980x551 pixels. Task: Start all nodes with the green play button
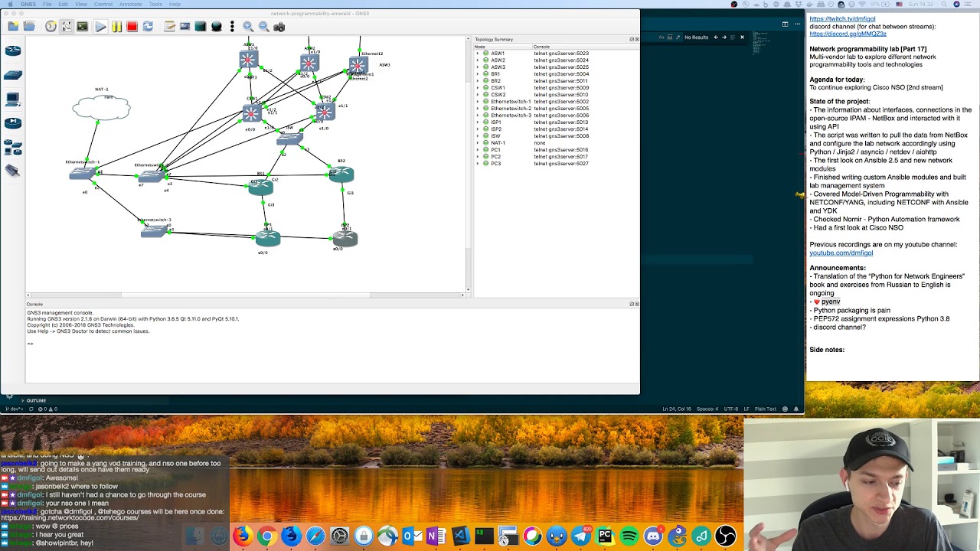pyautogui.click(x=100, y=27)
